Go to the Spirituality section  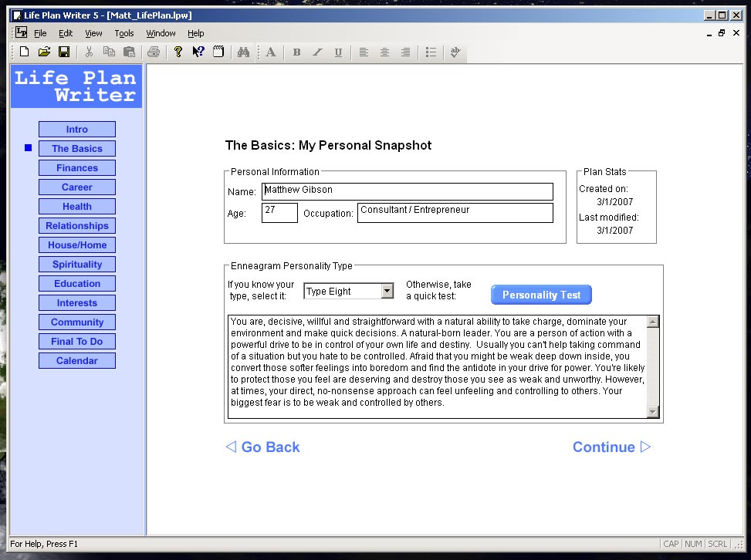(x=77, y=265)
